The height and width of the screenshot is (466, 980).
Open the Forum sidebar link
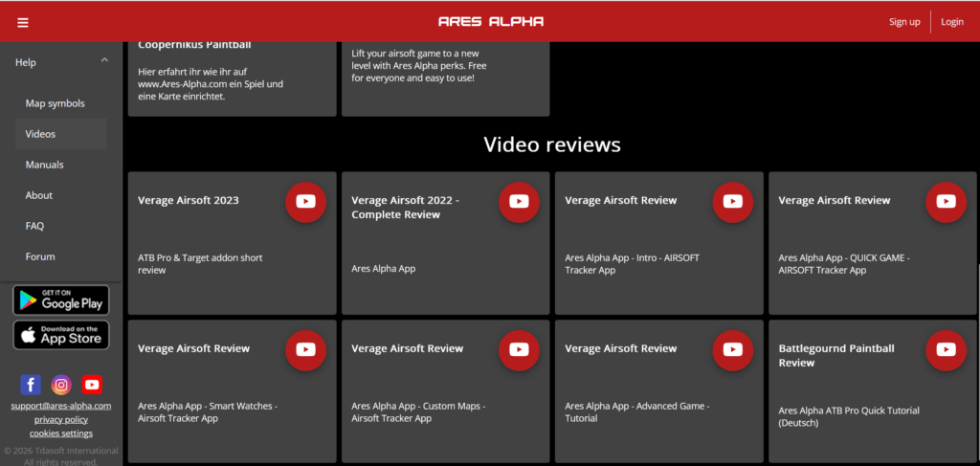click(x=40, y=256)
